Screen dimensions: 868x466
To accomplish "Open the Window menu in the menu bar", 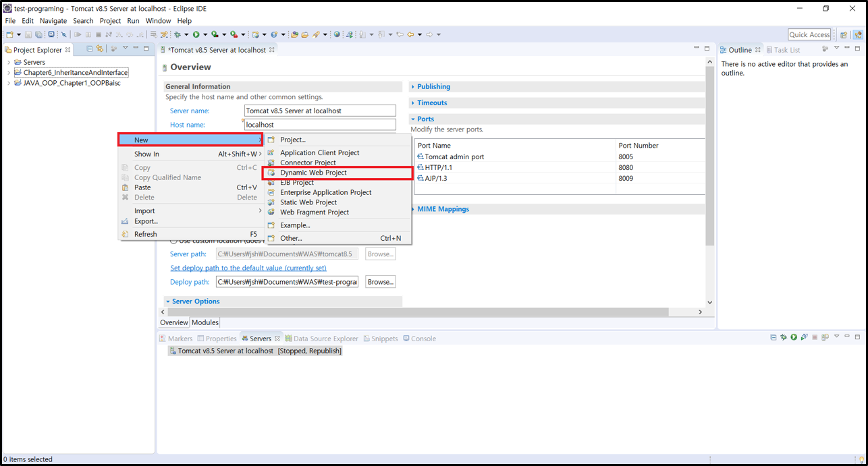I will tap(158, 21).
